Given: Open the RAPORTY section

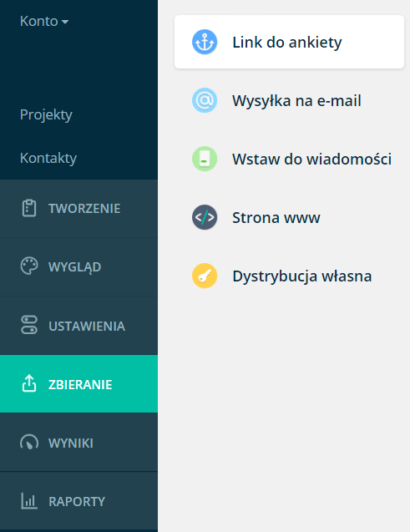Looking at the screenshot, I should point(78,501).
